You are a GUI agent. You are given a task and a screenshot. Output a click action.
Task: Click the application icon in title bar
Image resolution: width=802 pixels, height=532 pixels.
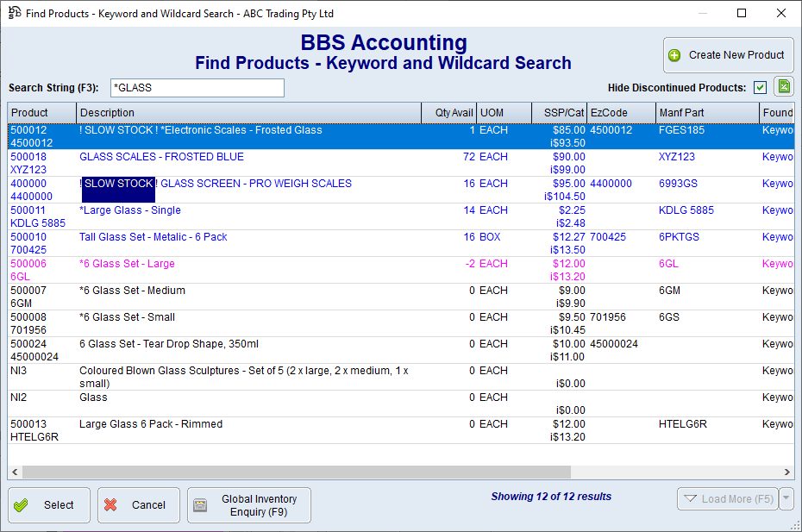tap(14, 13)
